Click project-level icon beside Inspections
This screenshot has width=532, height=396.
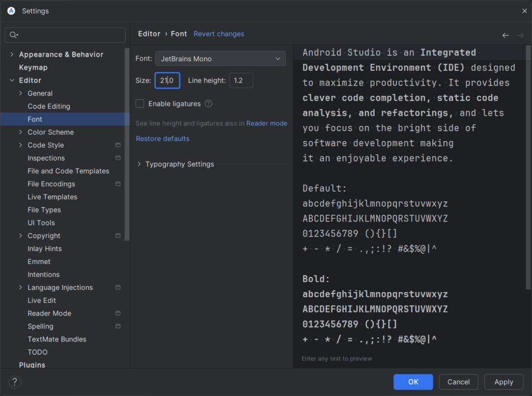click(118, 158)
